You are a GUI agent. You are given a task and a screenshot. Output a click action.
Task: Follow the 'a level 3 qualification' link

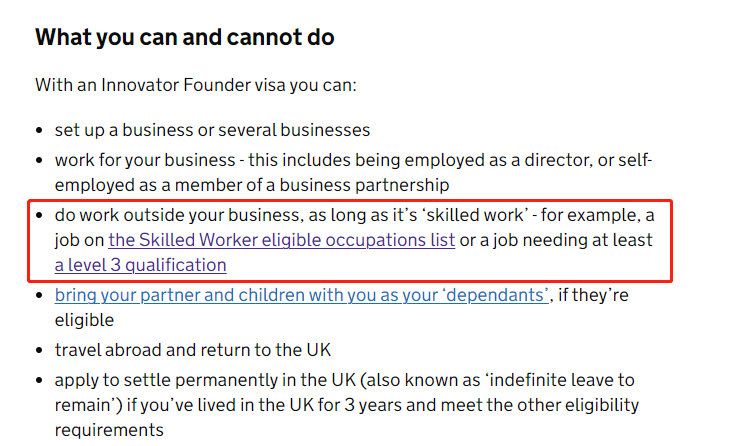(140, 265)
